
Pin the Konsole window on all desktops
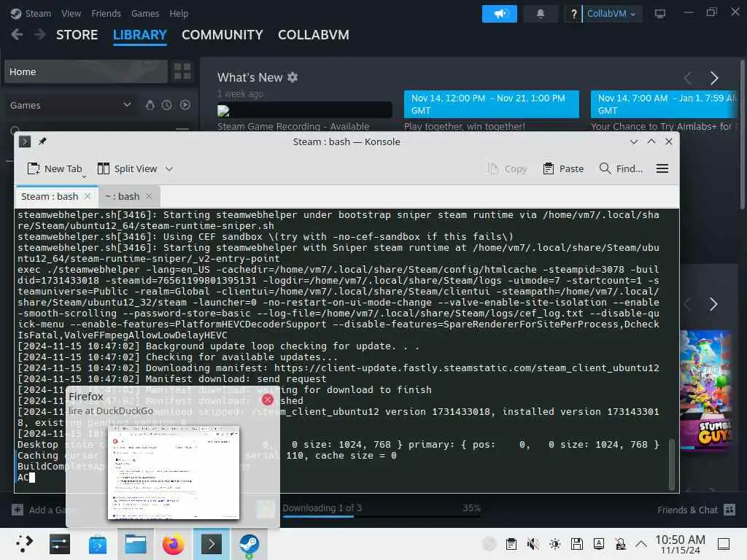(x=42, y=141)
